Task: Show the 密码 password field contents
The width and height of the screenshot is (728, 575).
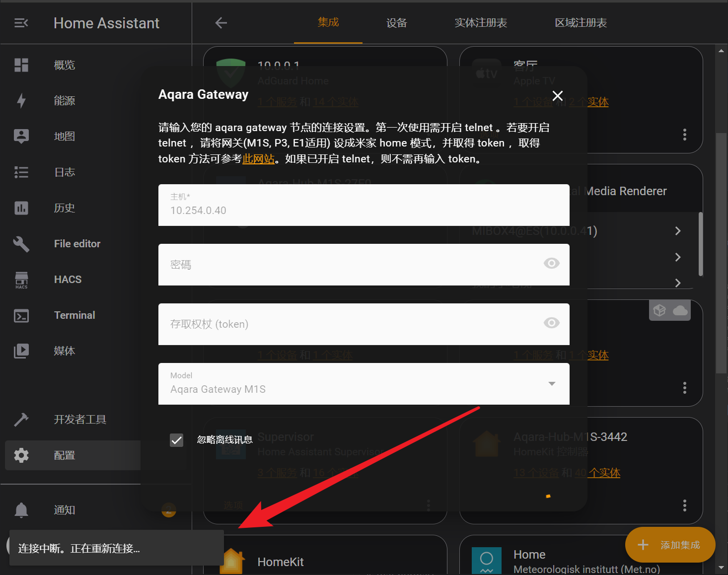Action: coord(551,263)
